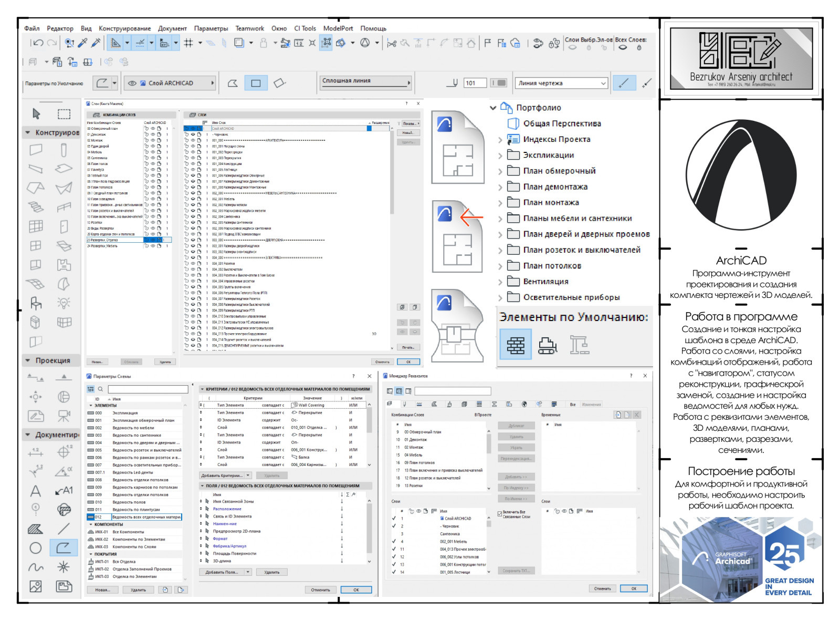Toggle visibility eye of layer 002_001 Мебель
The image size is (840, 620).
193,199
